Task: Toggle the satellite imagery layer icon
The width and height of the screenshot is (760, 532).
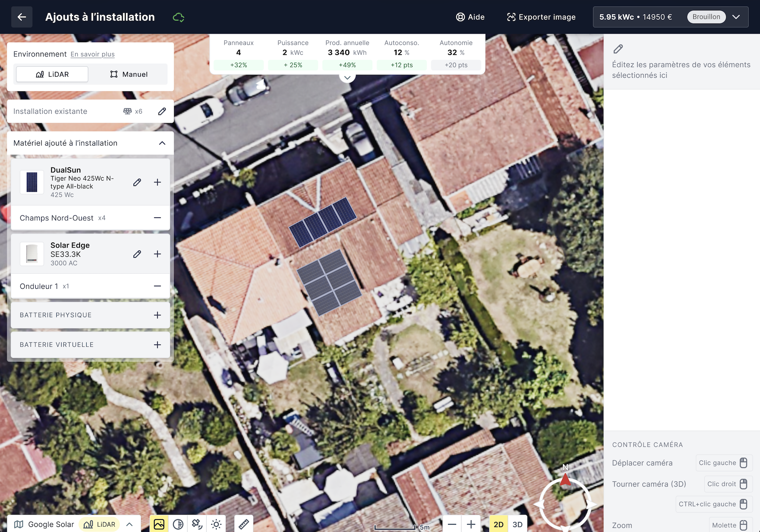Action: (x=159, y=524)
